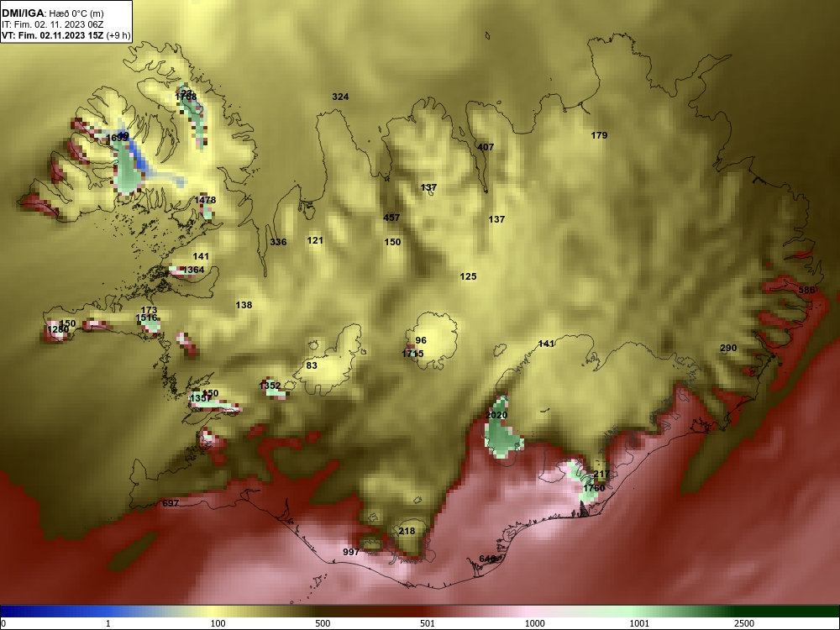Click the '218' value near the south coast
Screen dimensions: 840x630
[407, 532]
